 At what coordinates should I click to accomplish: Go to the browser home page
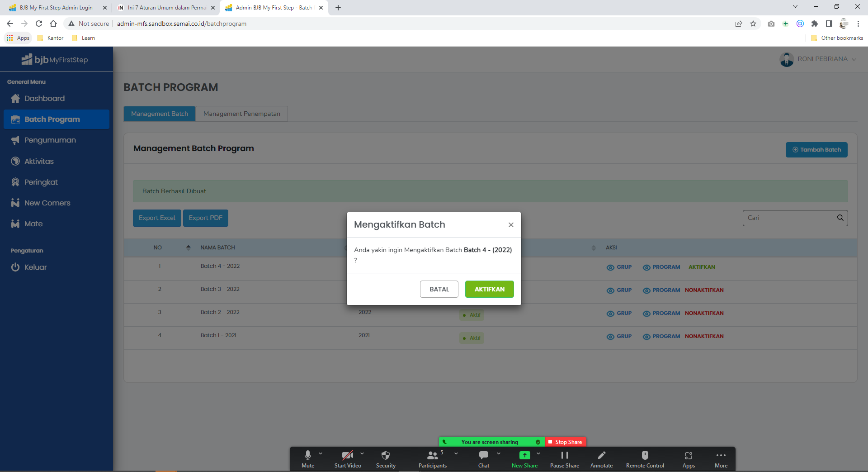(53, 24)
